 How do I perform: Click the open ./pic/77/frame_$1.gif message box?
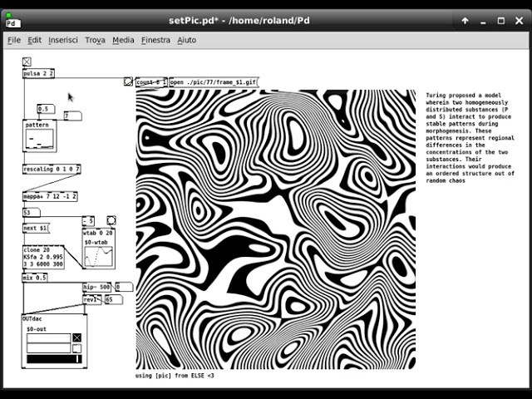[214, 82]
